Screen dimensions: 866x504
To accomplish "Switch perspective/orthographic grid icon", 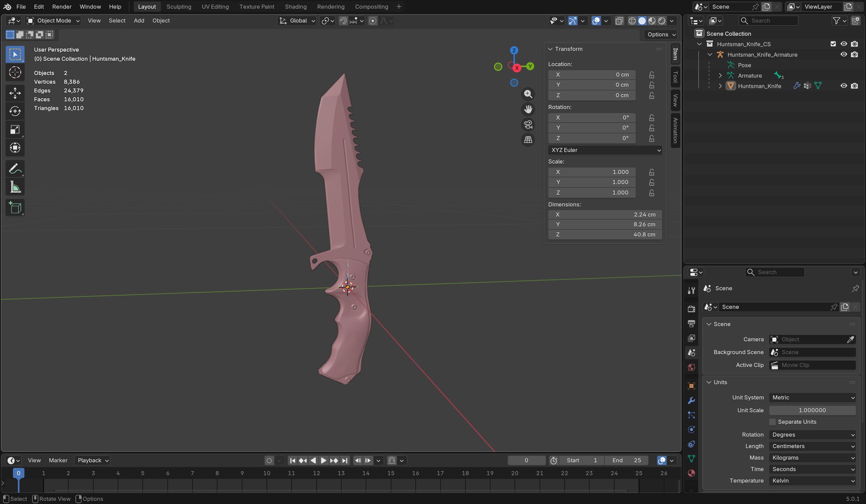I will click(528, 140).
